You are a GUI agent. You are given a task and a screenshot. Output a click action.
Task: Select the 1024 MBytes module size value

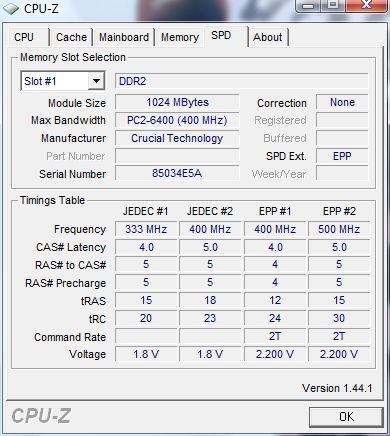pos(177,102)
